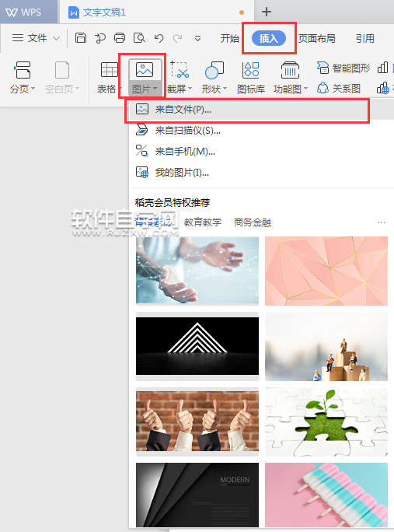This screenshot has height=532, width=394.
Task: Click the 形状 shapes icon
Action: coord(214,70)
